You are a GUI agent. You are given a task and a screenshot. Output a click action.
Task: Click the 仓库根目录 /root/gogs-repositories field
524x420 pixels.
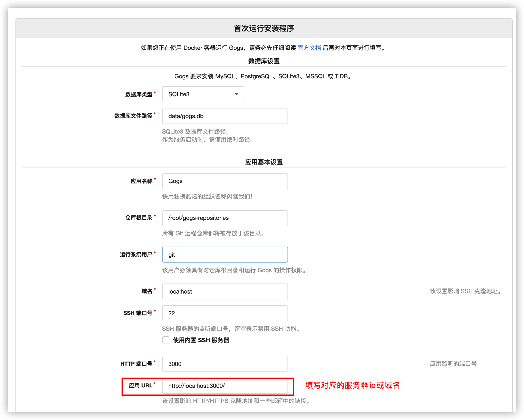point(225,218)
